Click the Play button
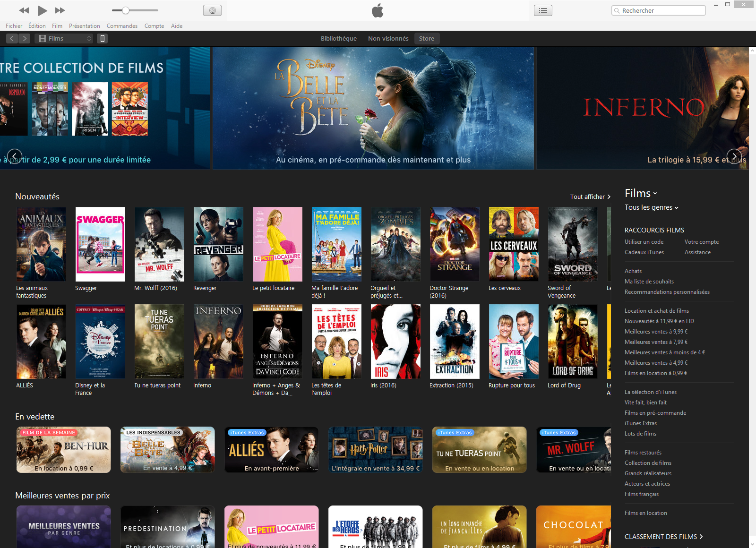756x548 pixels. coord(43,10)
